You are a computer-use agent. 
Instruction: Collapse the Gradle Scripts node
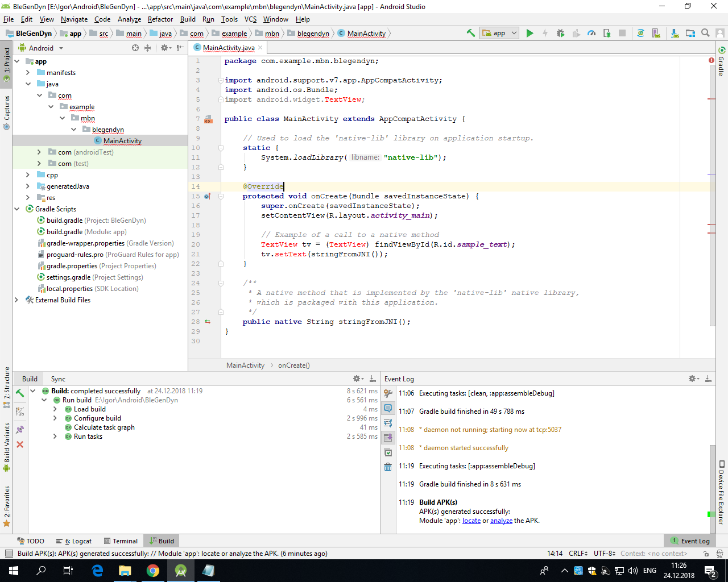coord(16,209)
